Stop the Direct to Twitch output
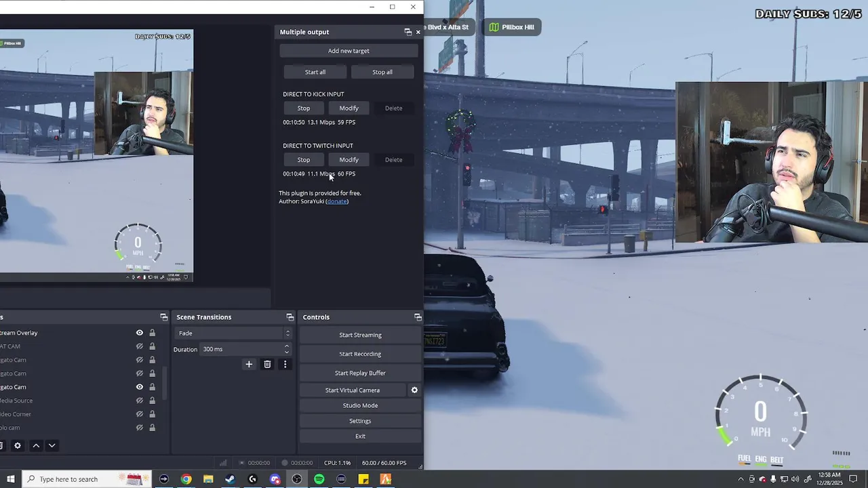 click(303, 160)
